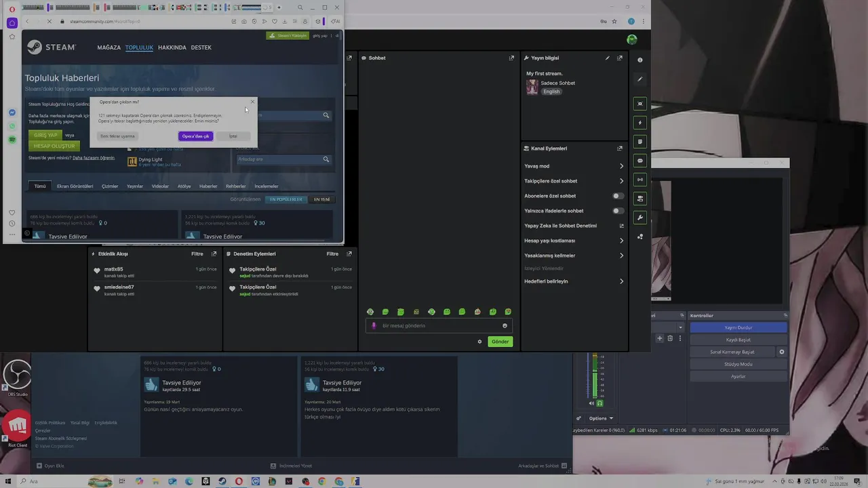Click the info icon in dashboard sidebar
Viewport: 868px width, 488px height.
(640, 60)
